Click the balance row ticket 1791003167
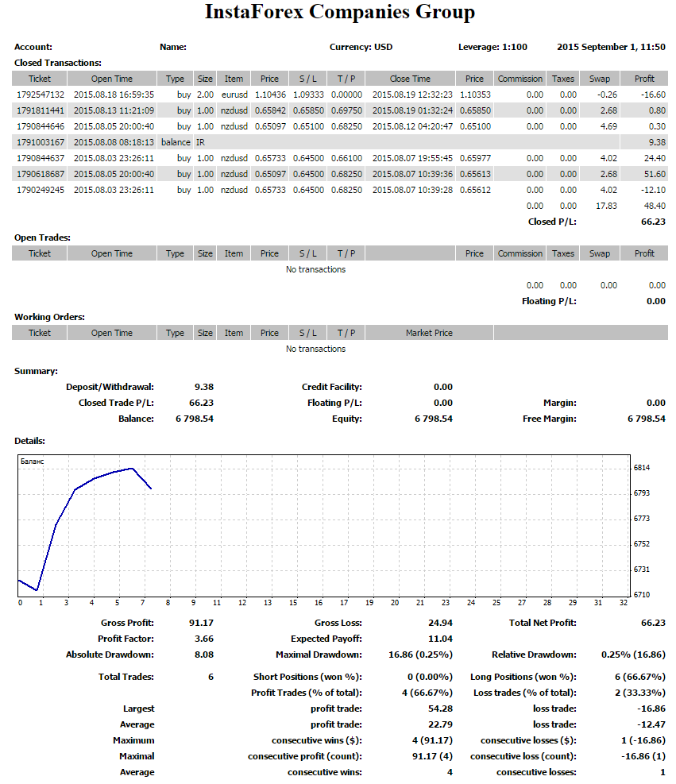The image size is (676, 784). click(x=41, y=142)
